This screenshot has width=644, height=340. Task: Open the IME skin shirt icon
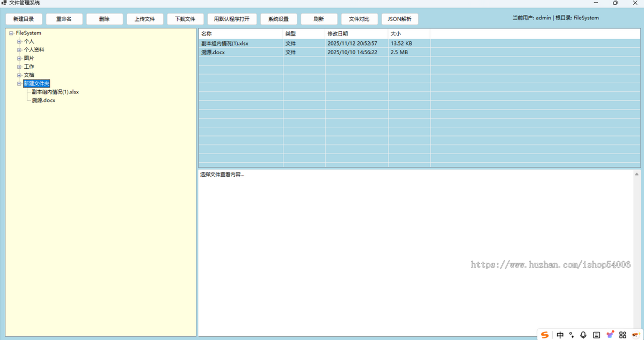(610, 335)
